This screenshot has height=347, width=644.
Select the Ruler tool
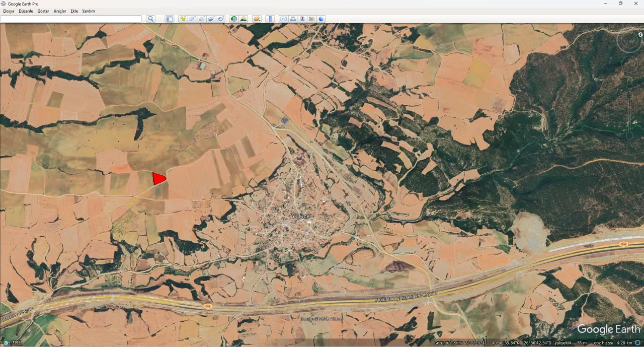(x=270, y=19)
